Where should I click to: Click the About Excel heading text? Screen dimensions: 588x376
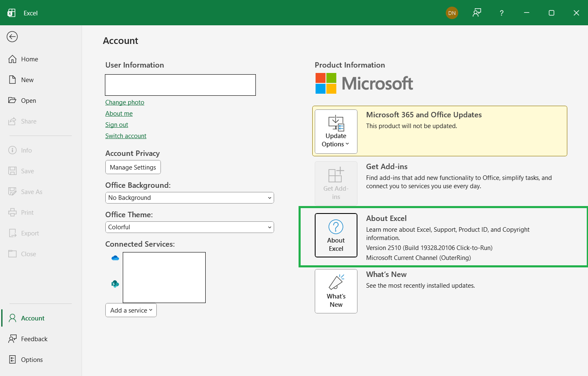tap(386, 218)
